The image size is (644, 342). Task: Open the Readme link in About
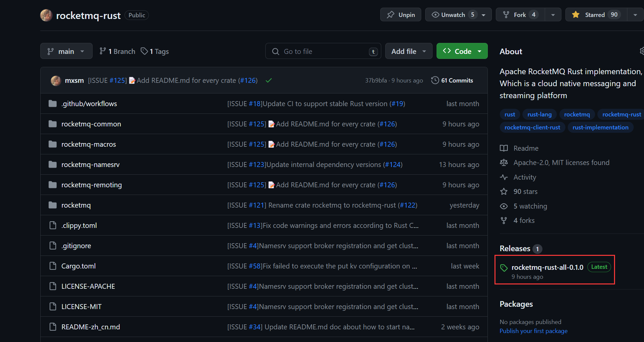click(x=526, y=148)
